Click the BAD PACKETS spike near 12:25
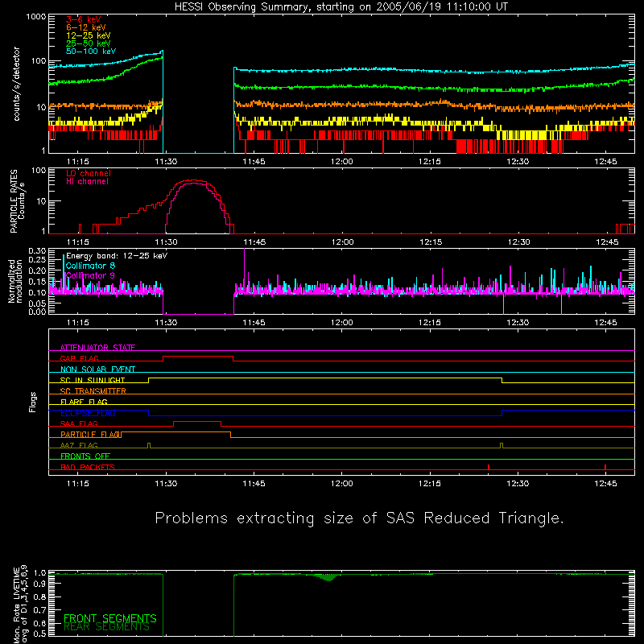Screen dimensions: 644x644 point(489,467)
